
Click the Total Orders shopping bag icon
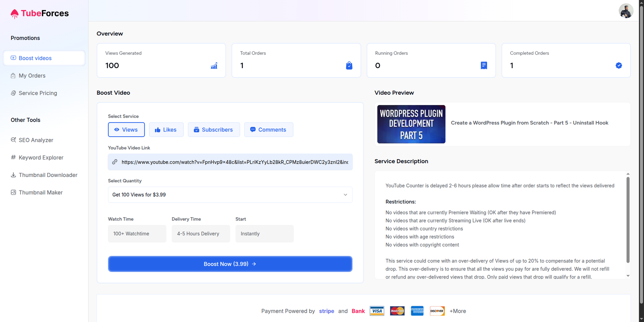(349, 66)
